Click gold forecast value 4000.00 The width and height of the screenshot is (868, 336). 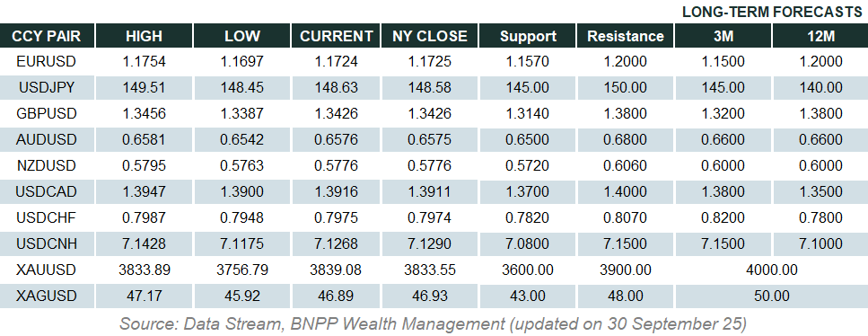[772, 270]
